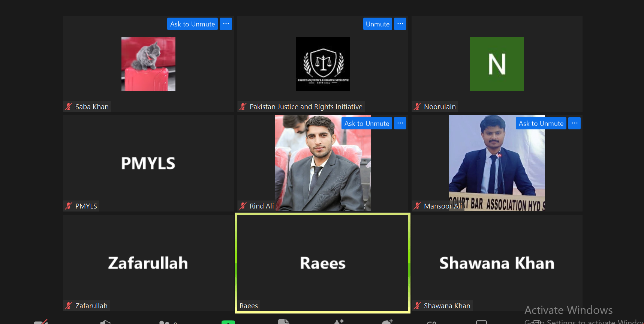This screenshot has width=644, height=324.
Task: Select the green N avatar of Noorulain
Action: 497,64
